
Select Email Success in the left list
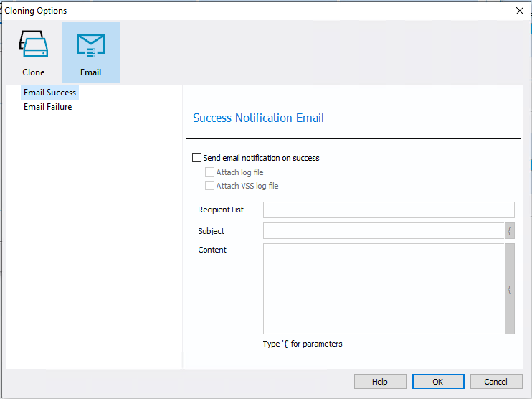[49, 93]
